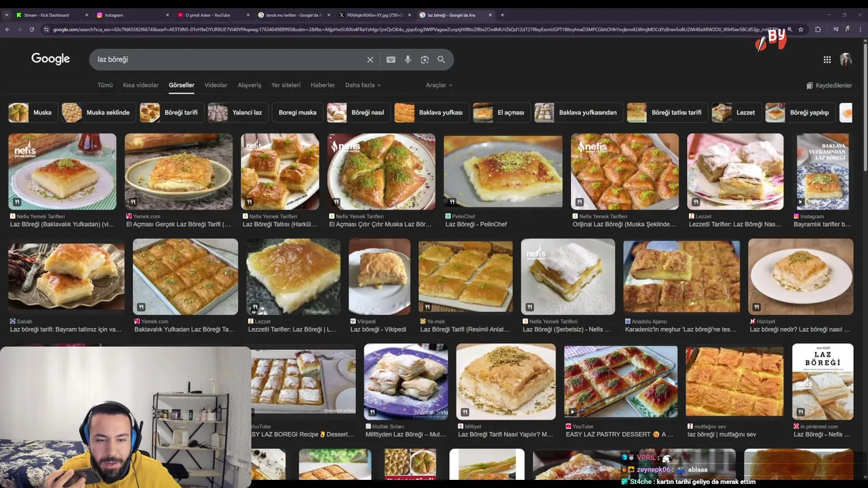The width and height of the screenshot is (868, 488).
Task: Reload the page with the browser refresh icon
Action: click(31, 29)
